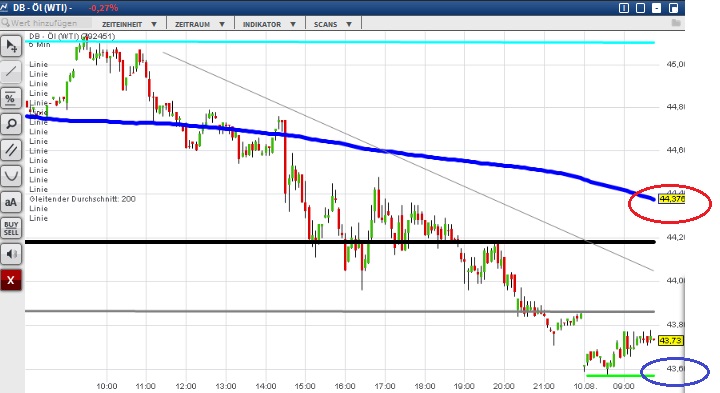The height and width of the screenshot is (393, 720).
Task: Select the arc curve drawing tool
Action: 11,176
